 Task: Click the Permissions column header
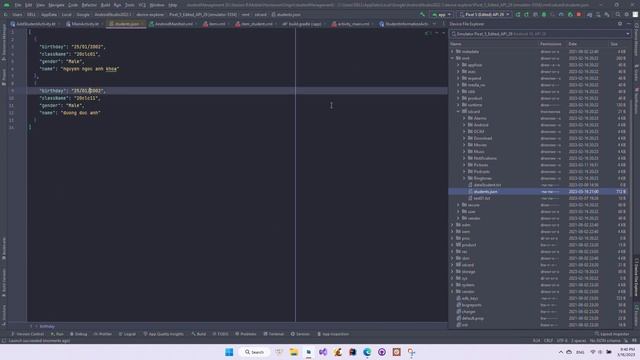(x=551, y=44)
